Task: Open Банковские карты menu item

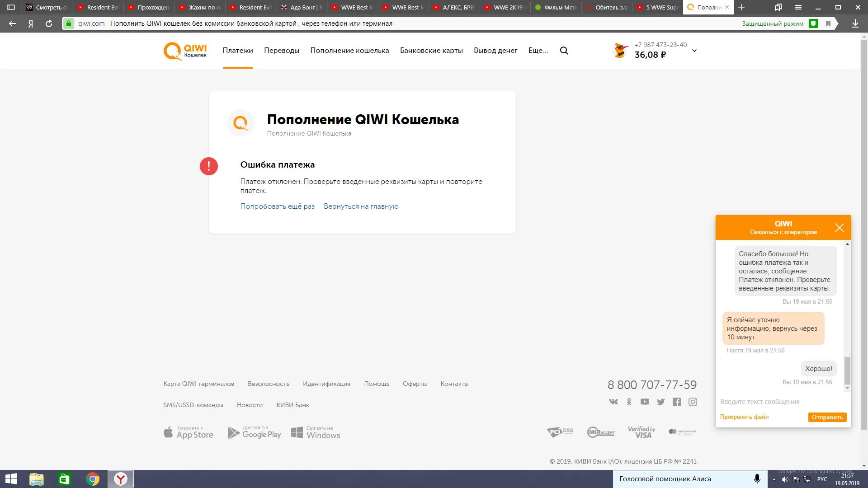Action: tap(431, 51)
